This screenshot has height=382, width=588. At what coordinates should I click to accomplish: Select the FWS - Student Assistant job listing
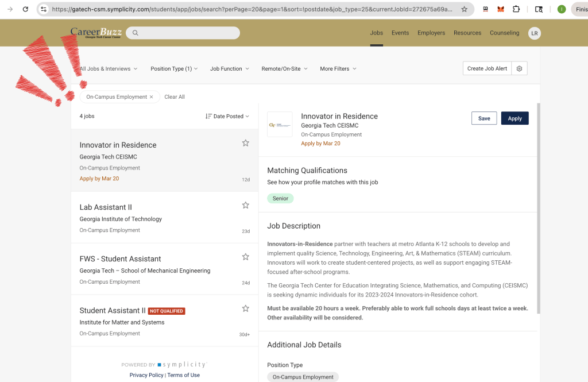click(x=165, y=269)
